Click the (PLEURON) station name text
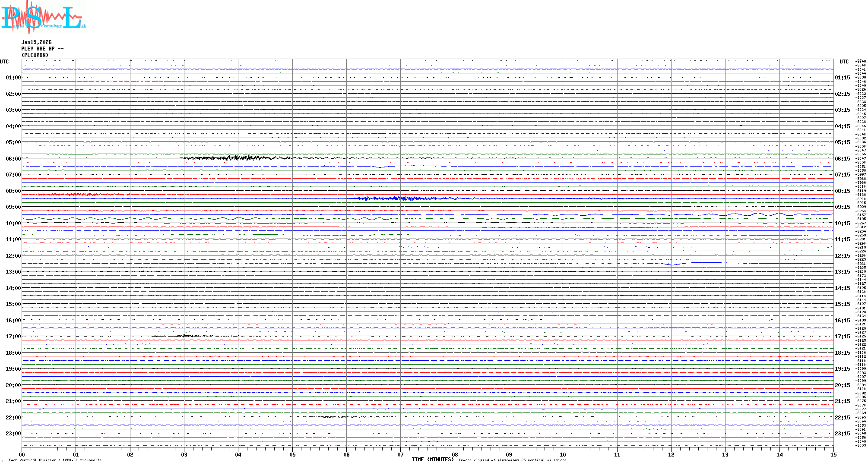 coord(35,55)
